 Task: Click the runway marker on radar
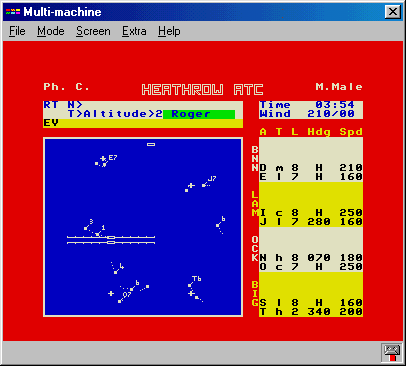[111, 240]
